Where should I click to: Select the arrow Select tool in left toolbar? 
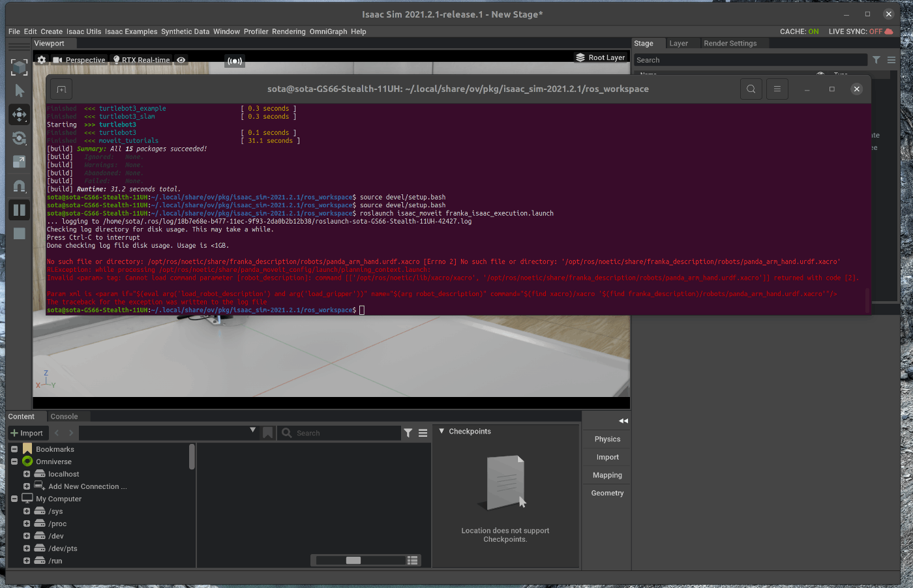[20, 91]
